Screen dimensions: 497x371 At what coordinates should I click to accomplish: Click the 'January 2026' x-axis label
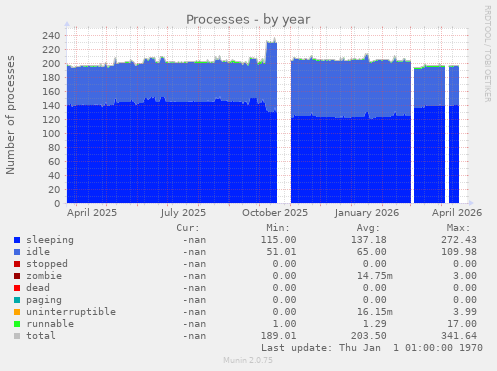click(367, 213)
